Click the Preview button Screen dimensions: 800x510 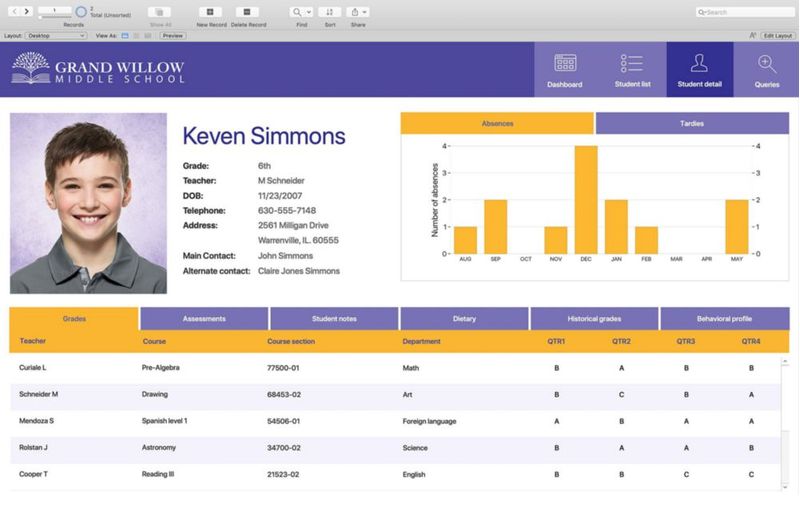(x=173, y=36)
